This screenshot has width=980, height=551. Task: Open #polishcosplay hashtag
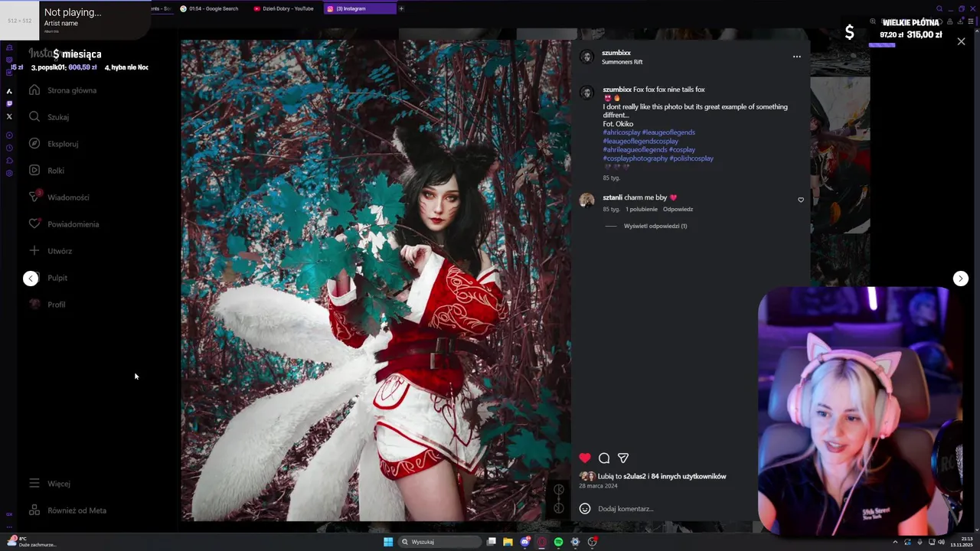click(691, 158)
